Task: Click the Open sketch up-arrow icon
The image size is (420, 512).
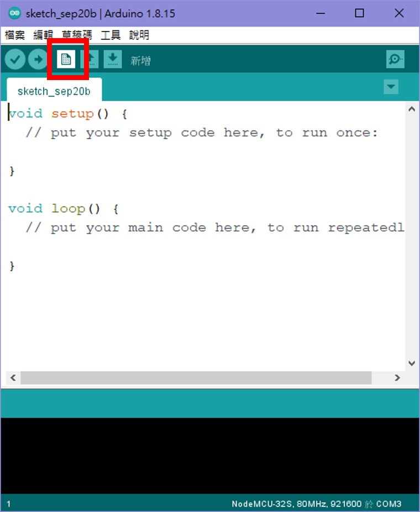Action: [x=90, y=59]
